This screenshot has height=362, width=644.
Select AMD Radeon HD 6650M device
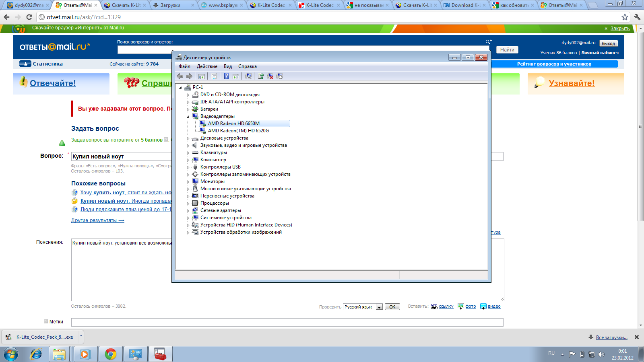point(234,123)
